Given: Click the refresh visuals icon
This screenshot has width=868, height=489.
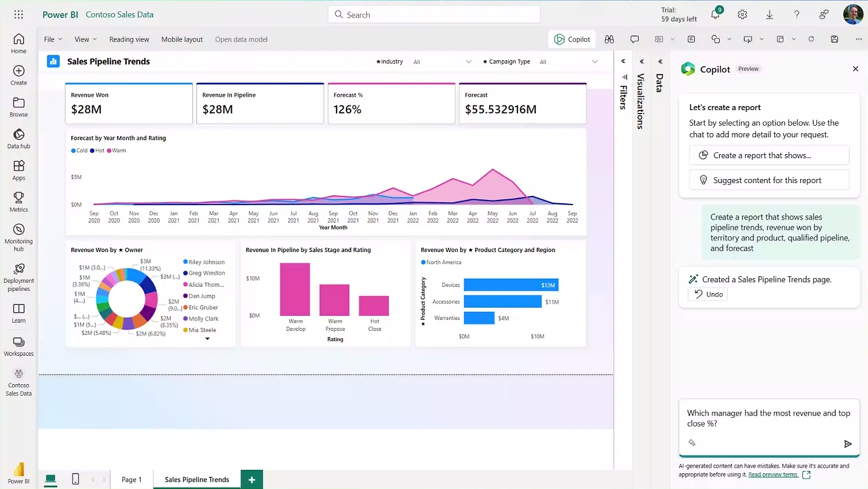Looking at the screenshot, I should point(811,39).
